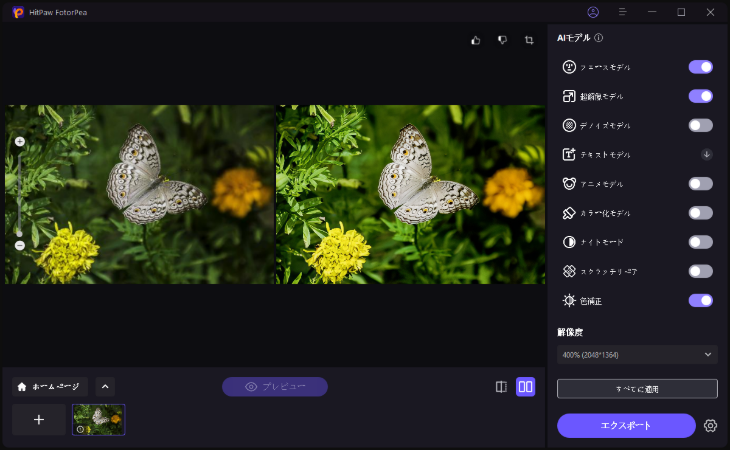Screen dimensions: 730x450
Task: Enable the カラー化モデル toggle
Action: 700,213
